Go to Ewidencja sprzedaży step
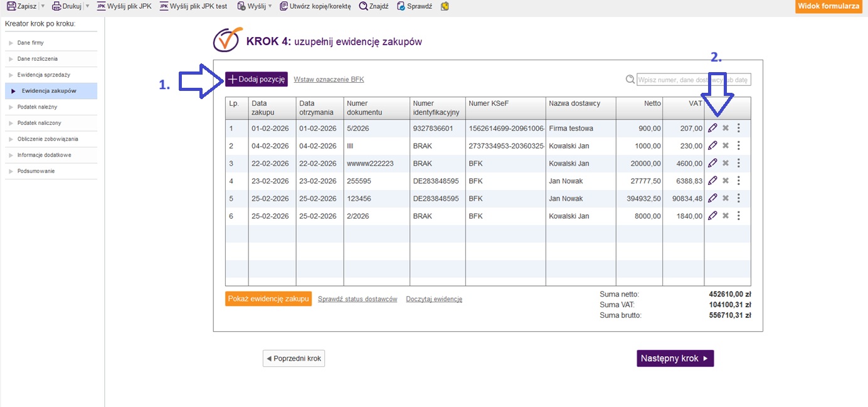 (43, 75)
